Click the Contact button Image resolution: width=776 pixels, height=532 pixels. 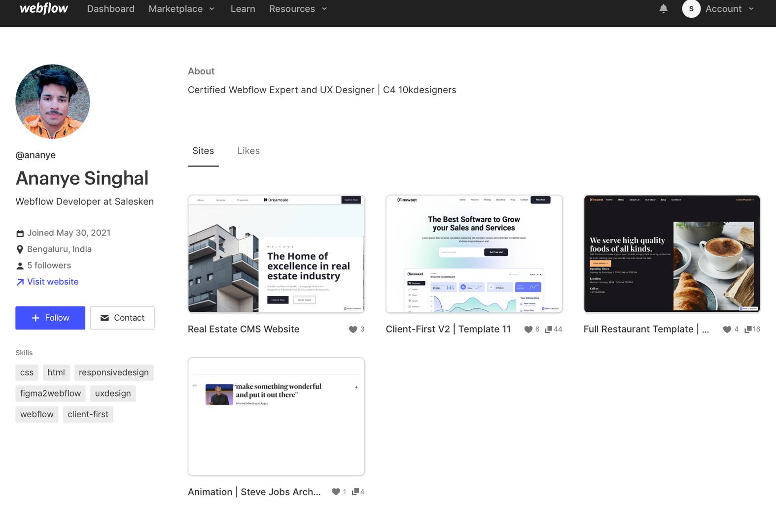click(x=122, y=318)
